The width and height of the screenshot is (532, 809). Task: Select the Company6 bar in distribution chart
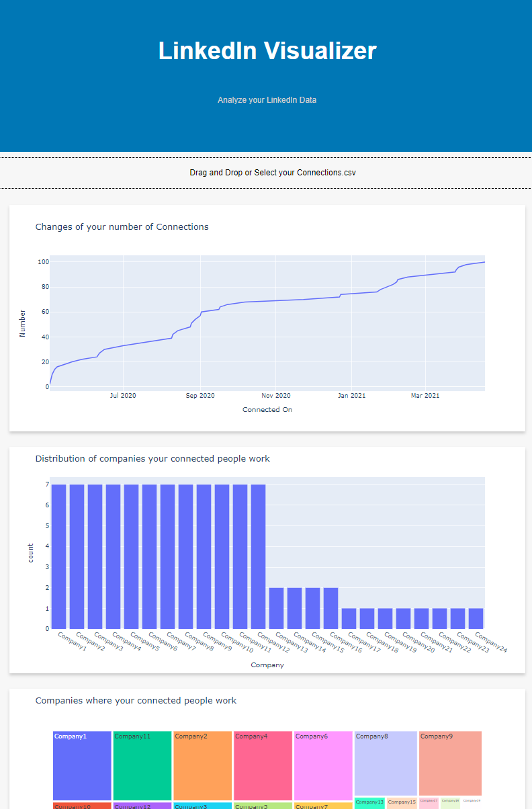tap(150, 556)
